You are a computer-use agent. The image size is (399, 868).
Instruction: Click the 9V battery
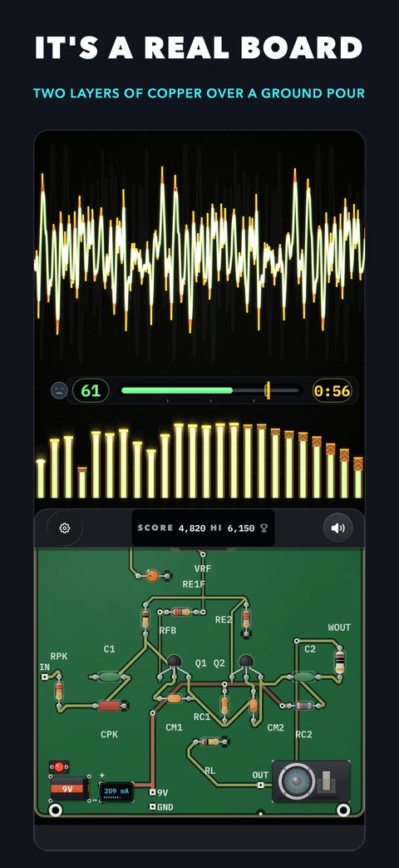coord(70,788)
